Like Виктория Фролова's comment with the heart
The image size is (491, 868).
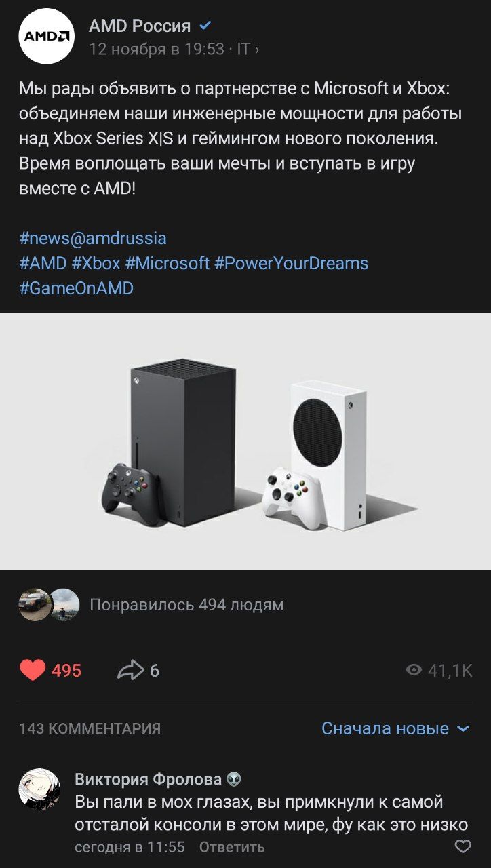463,846
